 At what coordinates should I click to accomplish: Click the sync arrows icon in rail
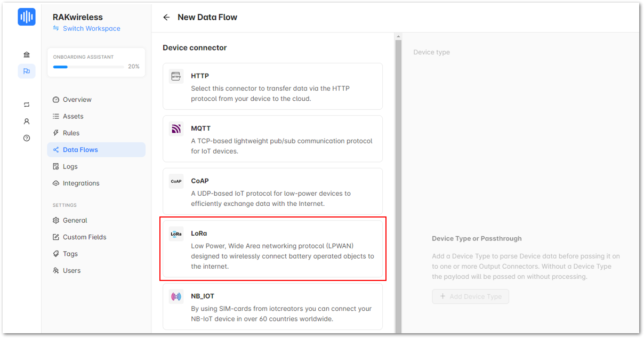pyautogui.click(x=27, y=104)
